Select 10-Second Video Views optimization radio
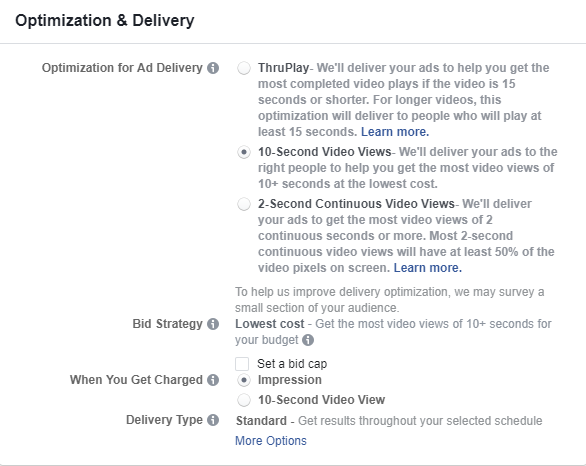The image size is (586, 466). [244, 152]
